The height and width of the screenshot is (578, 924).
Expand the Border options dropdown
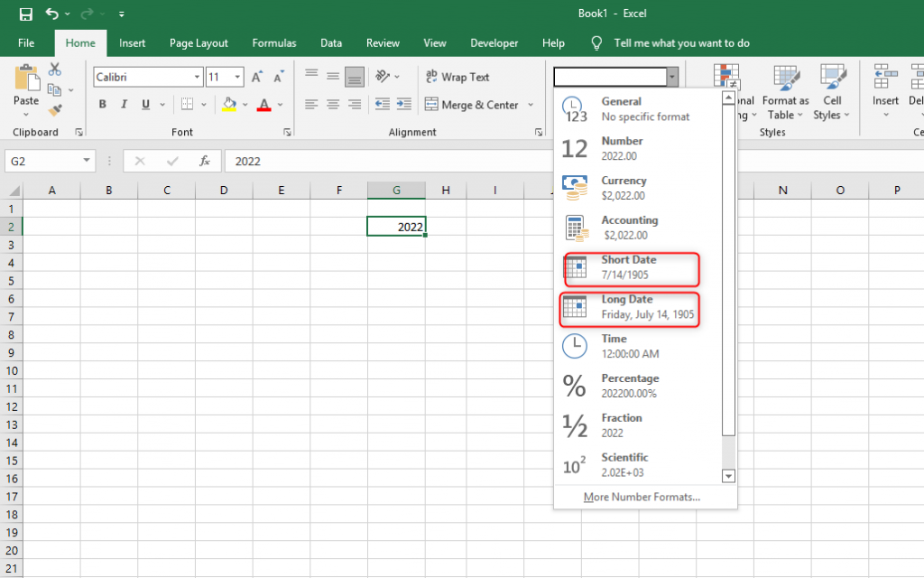point(203,105)
